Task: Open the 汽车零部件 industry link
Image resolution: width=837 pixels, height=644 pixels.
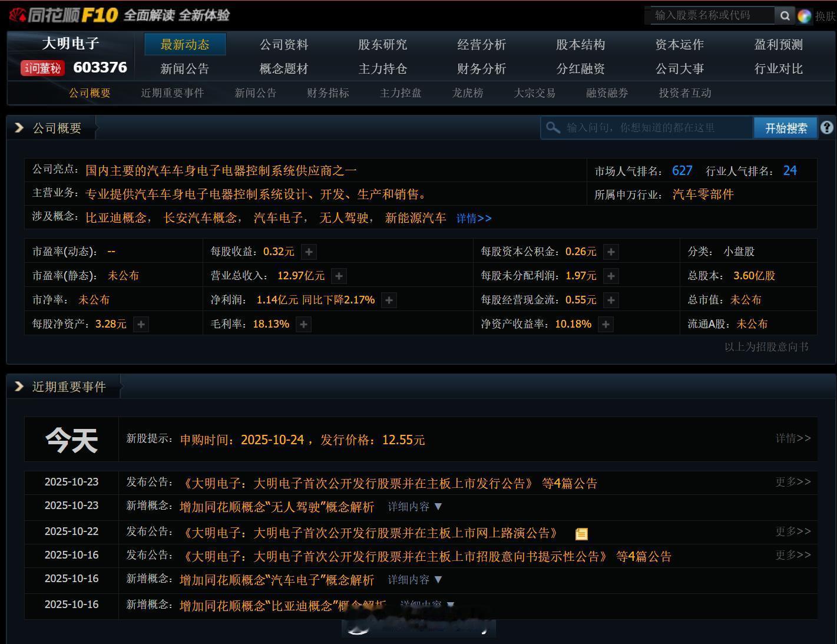Action: [x=703, y=194]
